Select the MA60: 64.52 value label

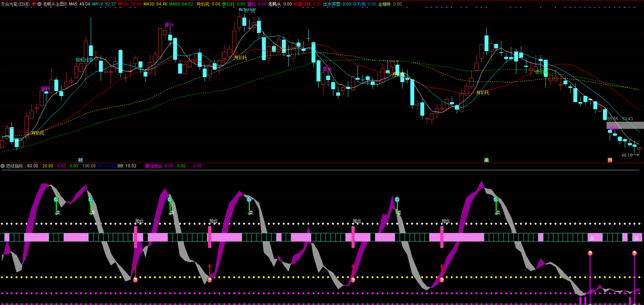[x=181, y=4]
